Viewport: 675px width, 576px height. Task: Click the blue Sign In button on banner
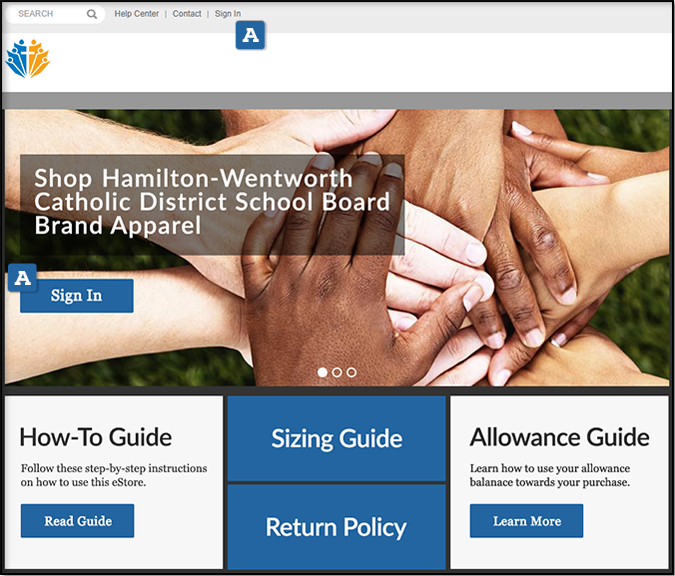pos(77,296)
